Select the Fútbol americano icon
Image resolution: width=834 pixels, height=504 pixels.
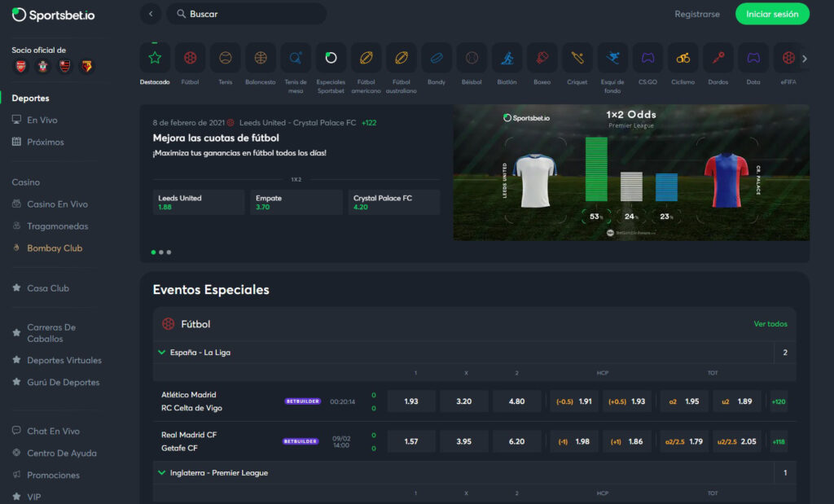pyautogui.click(x=366, y=58)
